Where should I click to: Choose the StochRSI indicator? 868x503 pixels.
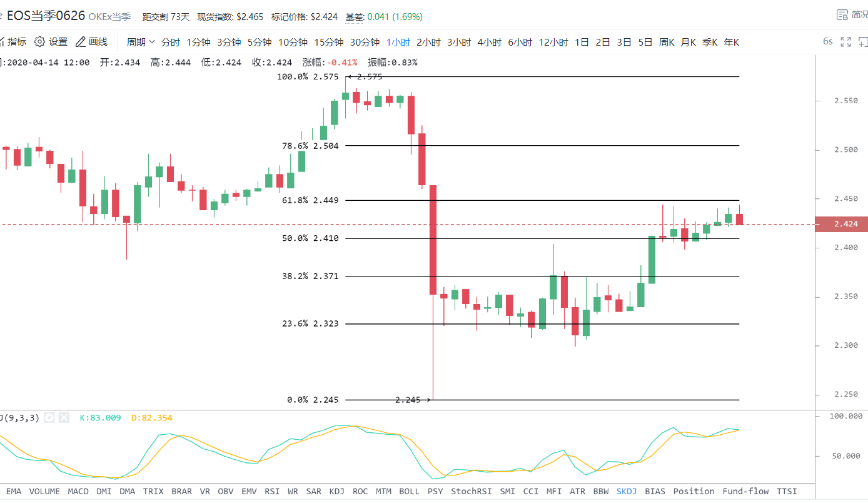pyautogui.click(x=472, y=491)
